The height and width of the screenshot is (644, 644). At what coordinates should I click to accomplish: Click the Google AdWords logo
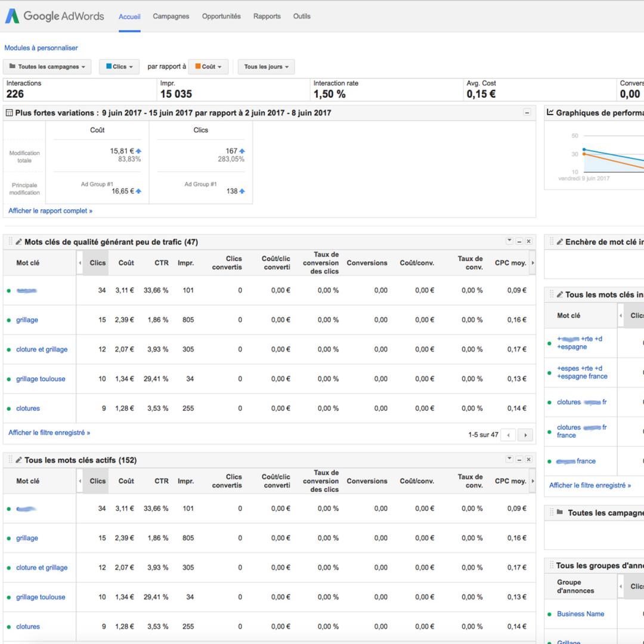click(x=54, y=16)
